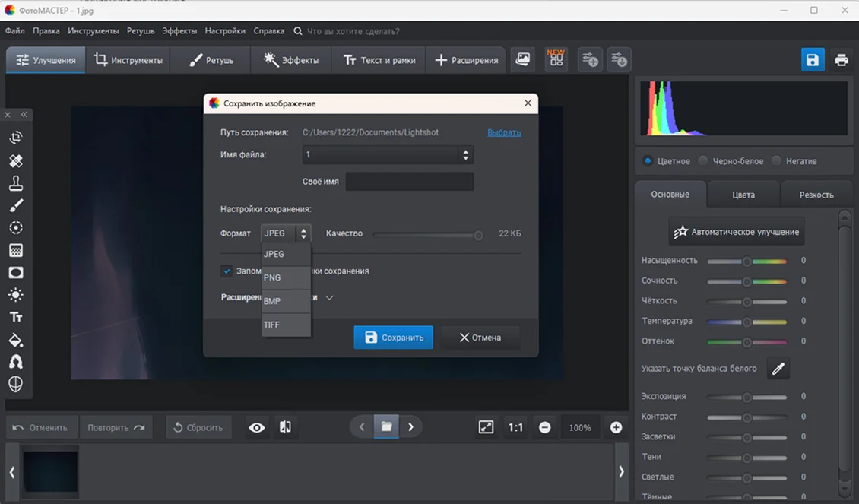The image size is (859, 504).
Task: Go to previous image arrow below canvas
Action: tap(362, 426)
